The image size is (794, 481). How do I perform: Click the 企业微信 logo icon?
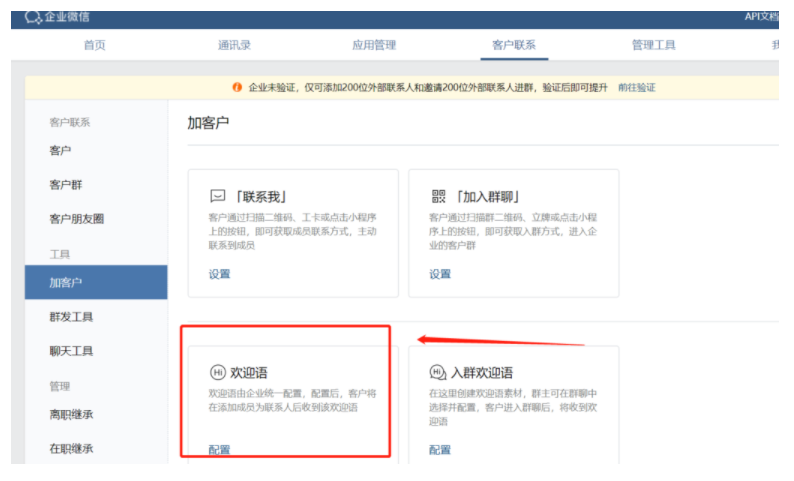pyautogui.click(x=33, y=17)
